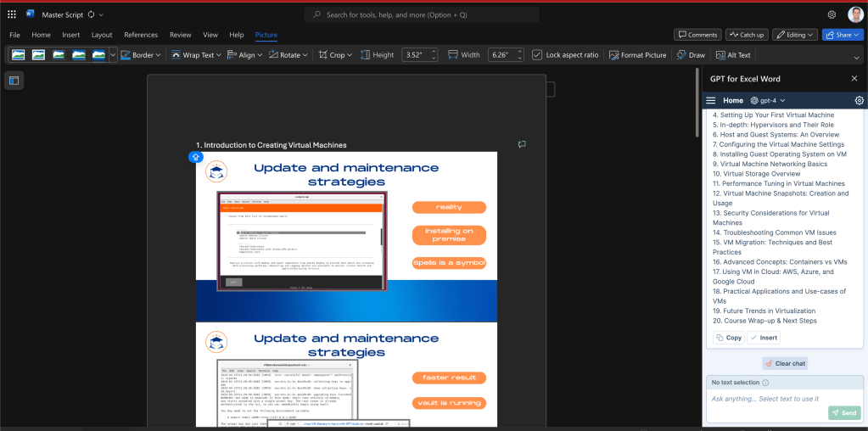Open Format Picture pane

(x=638, y=55)
